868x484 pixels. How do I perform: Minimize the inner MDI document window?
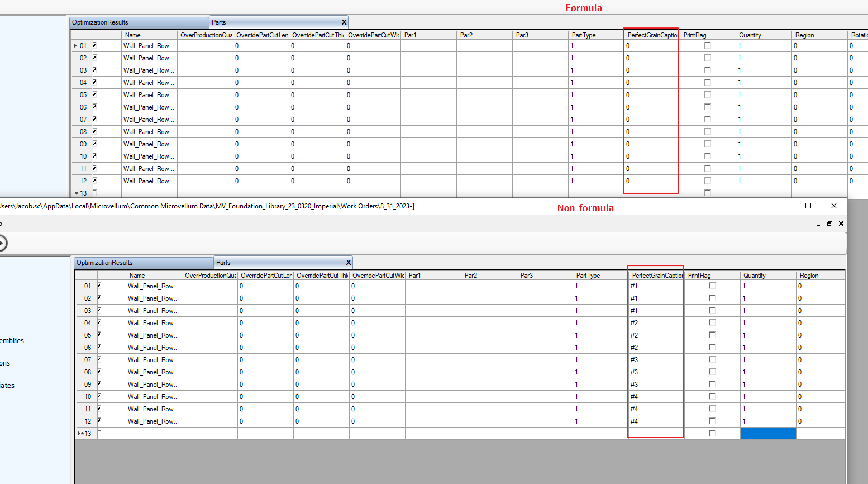pyautogui.click(x=818, y=224)
